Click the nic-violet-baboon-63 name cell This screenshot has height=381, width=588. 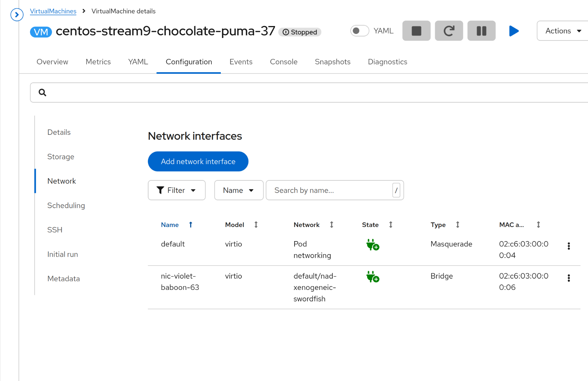pos(180,282)
